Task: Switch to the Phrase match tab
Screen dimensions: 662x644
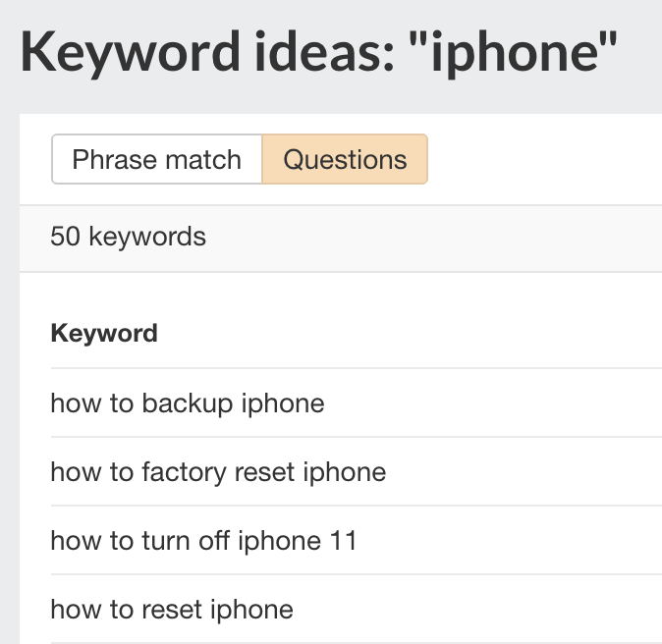Action: coord(157,159)
